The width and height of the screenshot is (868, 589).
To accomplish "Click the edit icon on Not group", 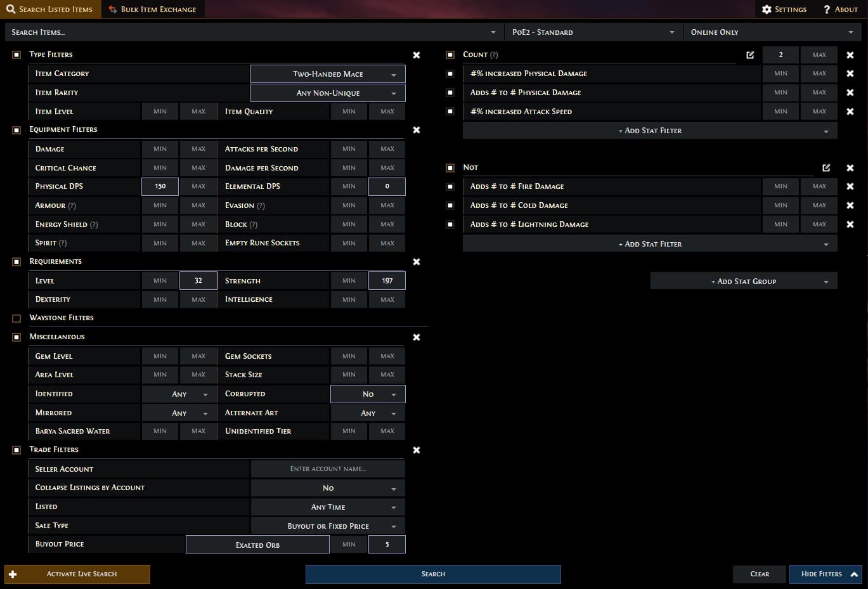I will click(826, 168).
